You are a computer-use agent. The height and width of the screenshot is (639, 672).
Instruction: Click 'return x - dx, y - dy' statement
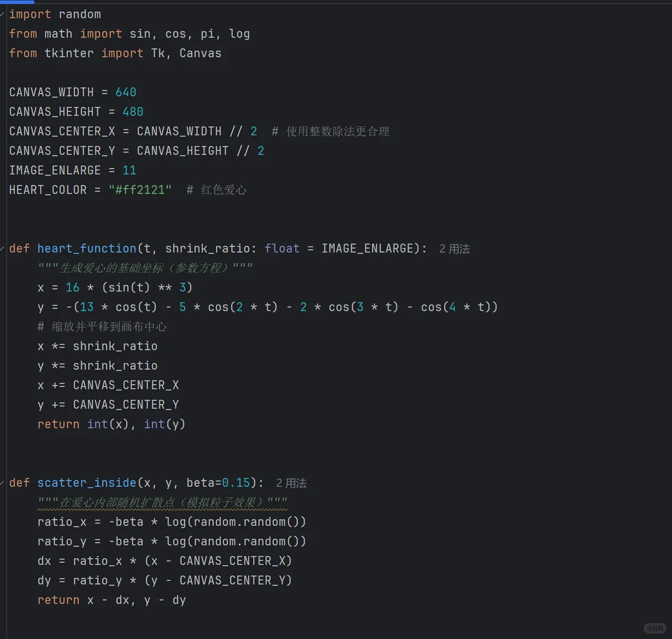click(x=111, y=600)
